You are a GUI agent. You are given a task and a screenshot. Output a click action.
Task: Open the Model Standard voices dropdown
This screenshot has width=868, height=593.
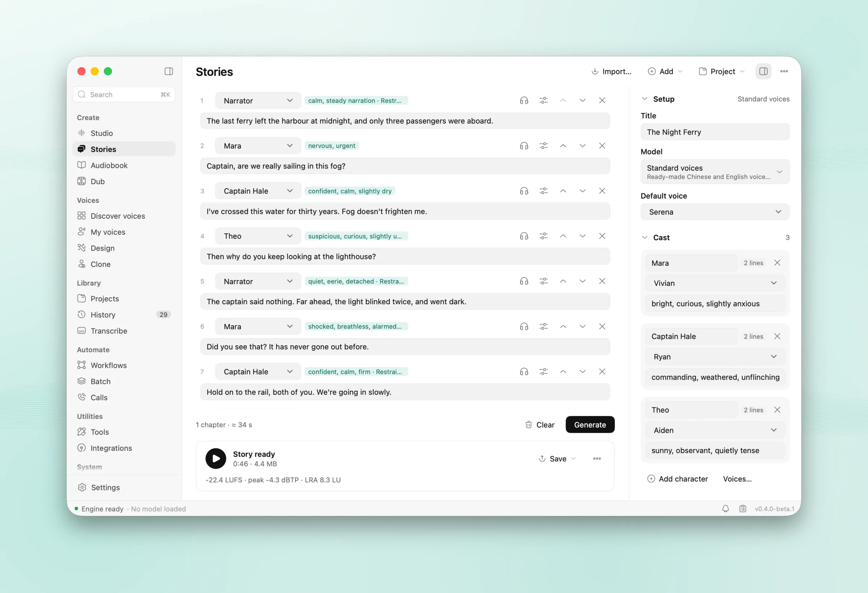[715, 172]
